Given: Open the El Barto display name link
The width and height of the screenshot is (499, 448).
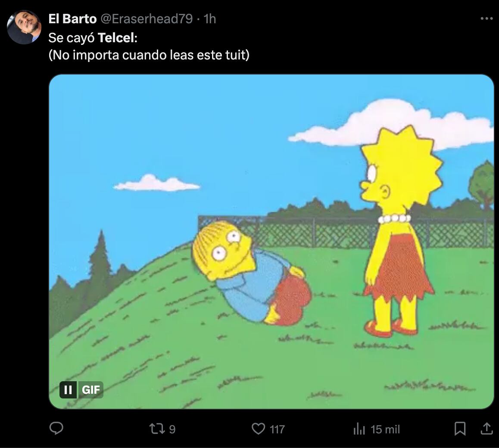Looking at the screenshot, I should [x=72, y=19].
